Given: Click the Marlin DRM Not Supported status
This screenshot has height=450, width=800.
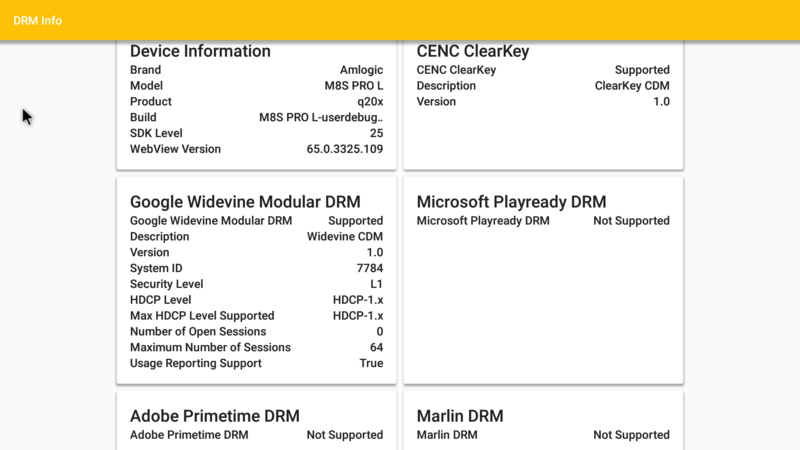Looking at the screenshot, I should [x=631, y=435].
